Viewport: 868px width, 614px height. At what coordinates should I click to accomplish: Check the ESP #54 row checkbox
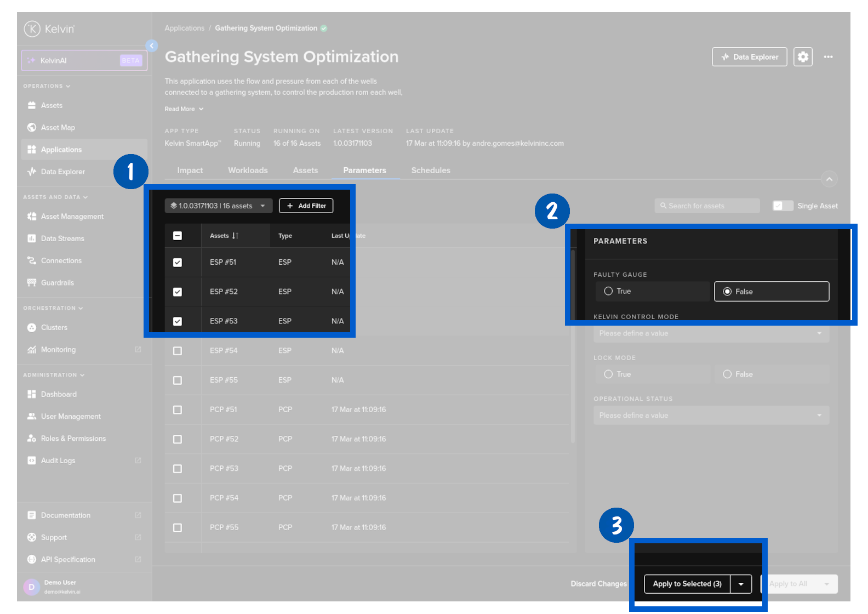click(x=178, y=351)
